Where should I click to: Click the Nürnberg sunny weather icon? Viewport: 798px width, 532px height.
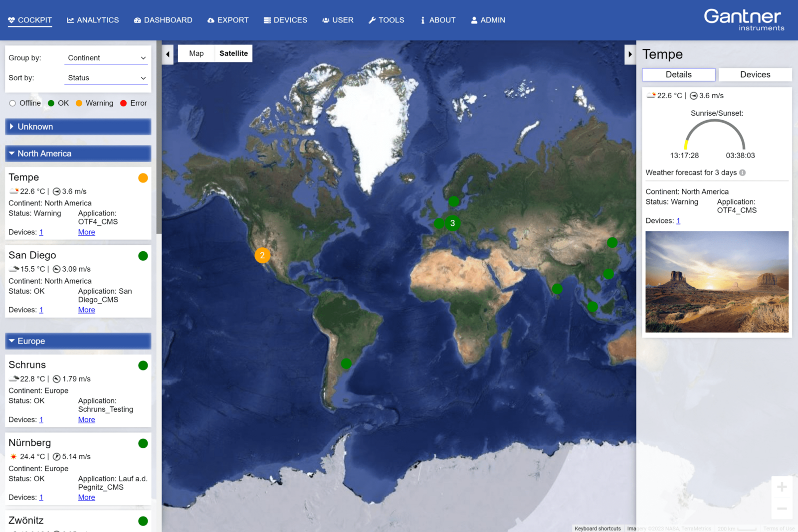[13, 456]
